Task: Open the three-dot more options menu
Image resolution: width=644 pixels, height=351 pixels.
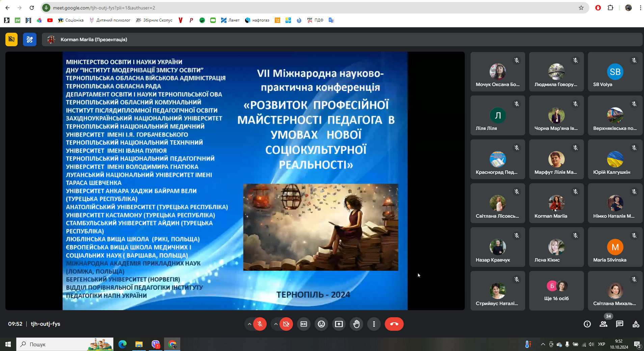Action: (374, 324)
